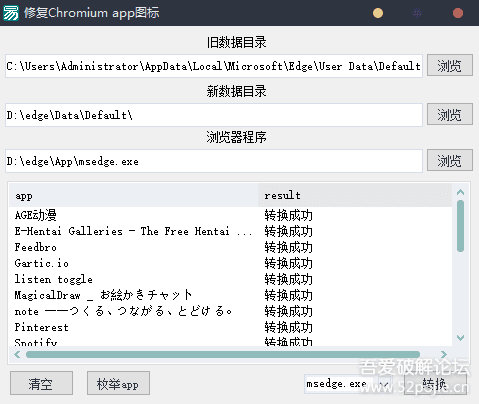Browse for the browser program (浏览器程序)
Image resolution: width=479 pixels, height=404 pixels.
coord(450,160)
